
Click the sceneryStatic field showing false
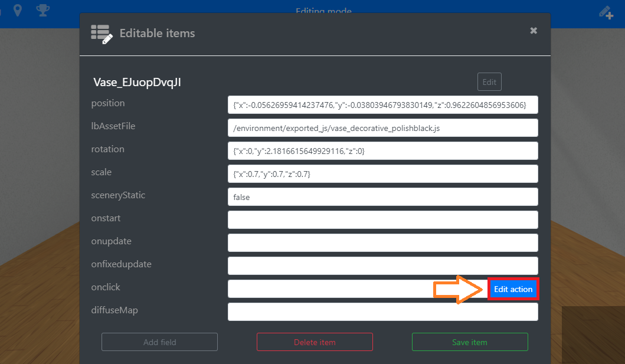pos(382,197)
